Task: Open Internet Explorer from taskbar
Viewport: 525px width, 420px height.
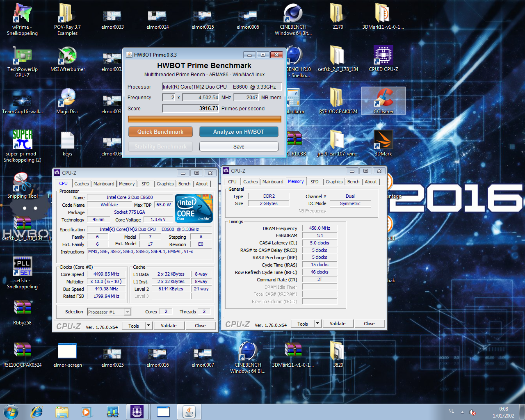Action: coord(37,411)
